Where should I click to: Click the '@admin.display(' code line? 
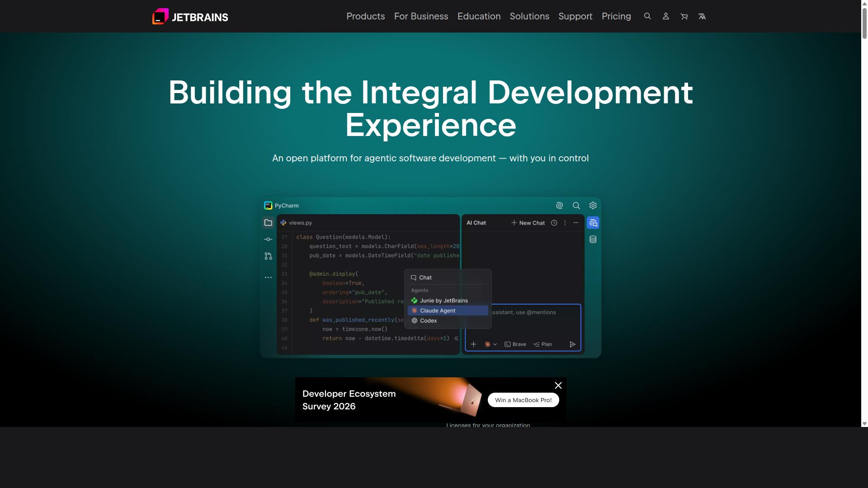pyautogui.click(x=334, y=274)
